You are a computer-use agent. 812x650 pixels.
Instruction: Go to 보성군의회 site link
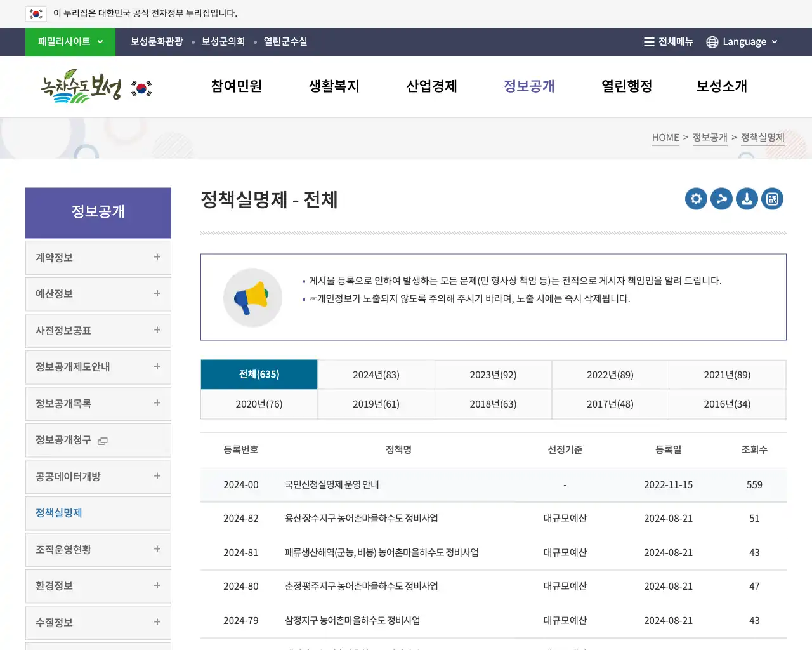(x=223, y=42)
